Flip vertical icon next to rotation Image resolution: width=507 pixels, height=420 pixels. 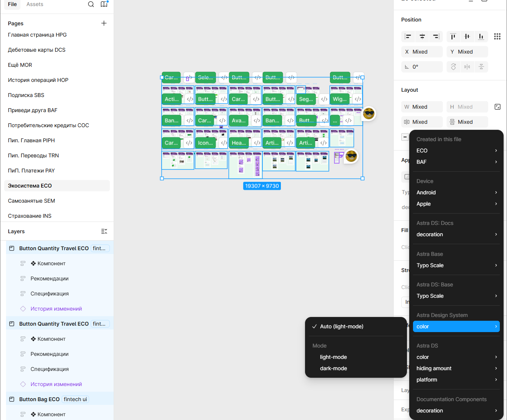[x=481, y=67]
